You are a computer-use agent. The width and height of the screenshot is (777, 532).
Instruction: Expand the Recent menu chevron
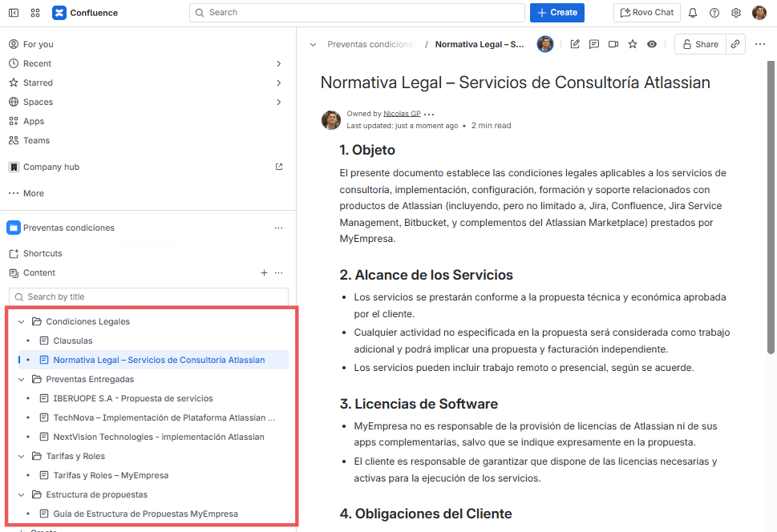coord(279,63)
